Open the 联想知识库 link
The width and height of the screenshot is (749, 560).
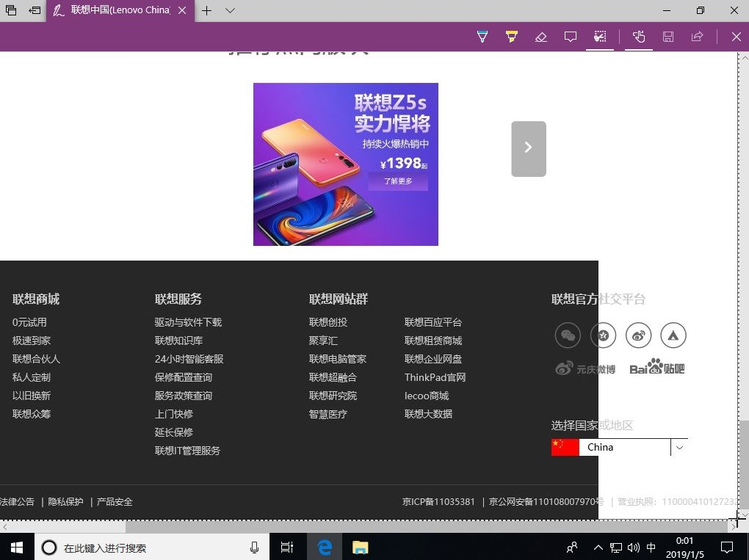(x=178, y=341)
